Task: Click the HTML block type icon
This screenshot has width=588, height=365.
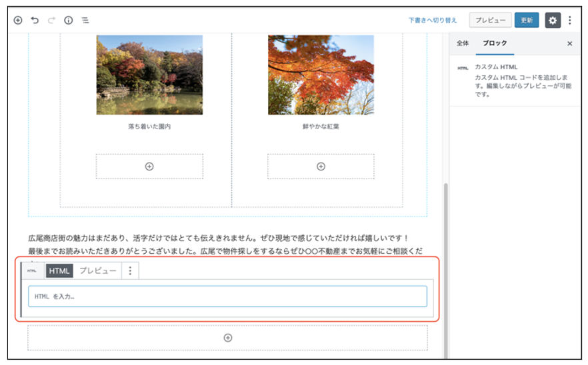Action: click(32, 270)
